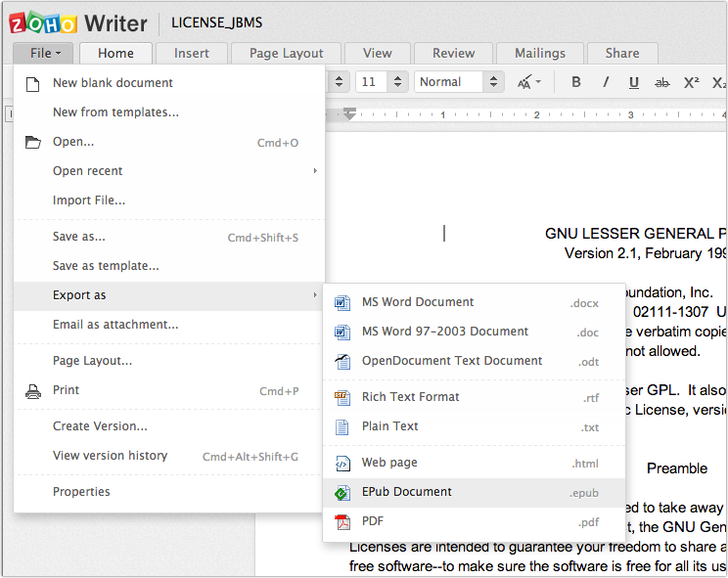Click the font size field showing 11

pyautogui.click(x=373, y=82)
